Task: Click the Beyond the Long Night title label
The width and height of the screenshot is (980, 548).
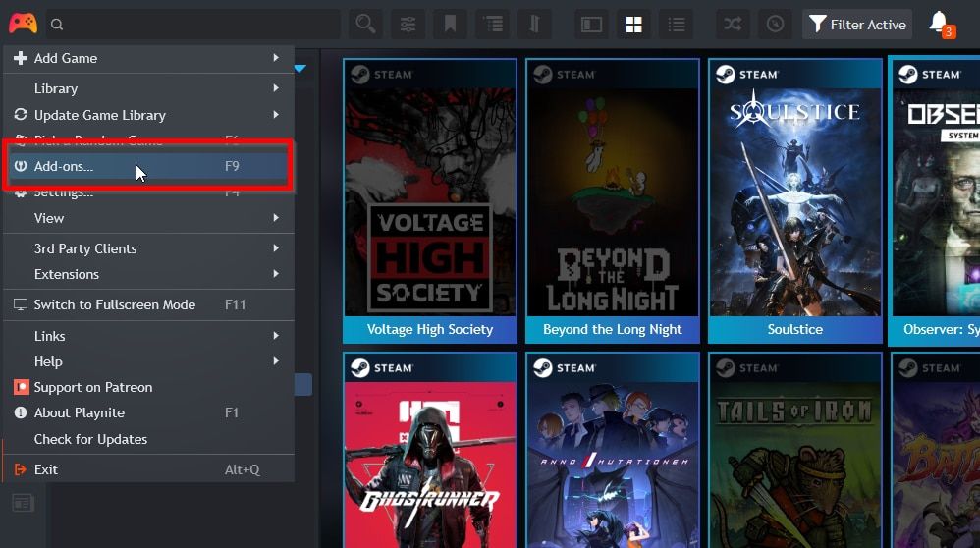Action: coord(613,329)
